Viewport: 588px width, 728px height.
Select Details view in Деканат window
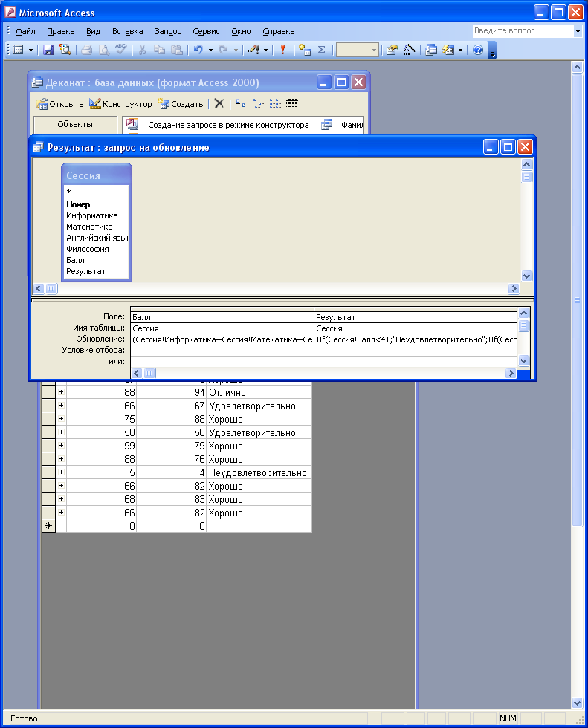(x=291, y=103)
